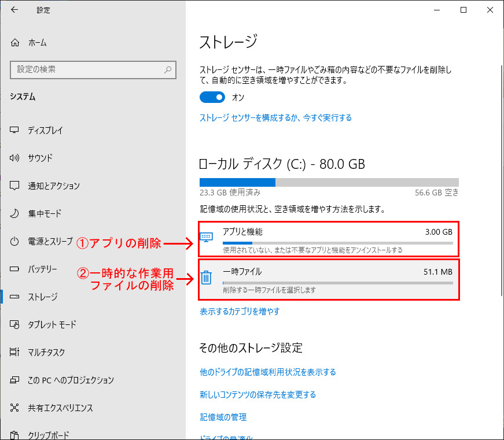Open the Multitasking settings page
Viewport: 504px width, 440px height.
(x=46, y=353)
